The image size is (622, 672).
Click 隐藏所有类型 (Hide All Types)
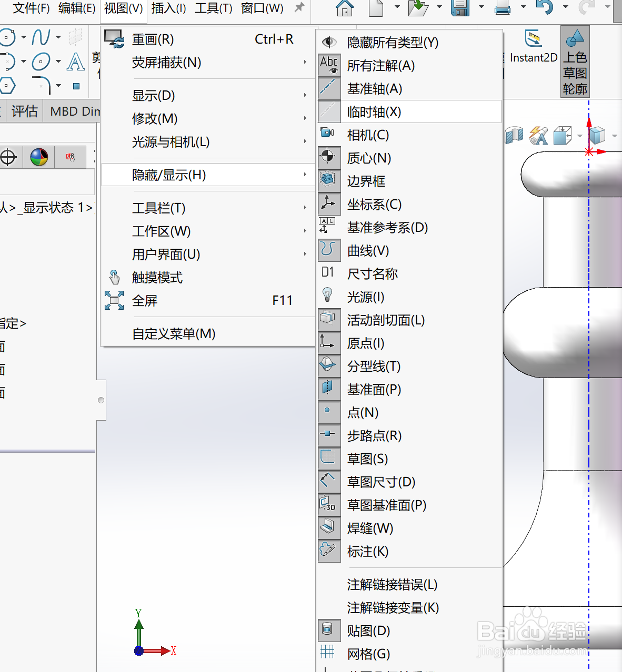click(392, 43)
